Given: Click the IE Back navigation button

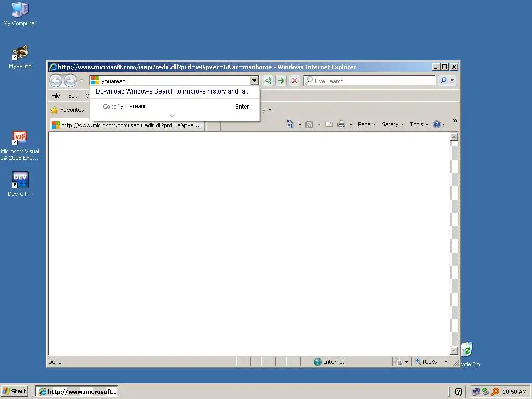Looking at the screenshot, I should point(56,81).
